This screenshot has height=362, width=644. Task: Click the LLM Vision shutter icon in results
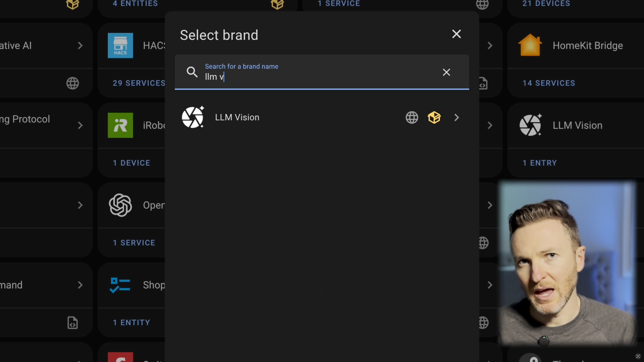193,117
